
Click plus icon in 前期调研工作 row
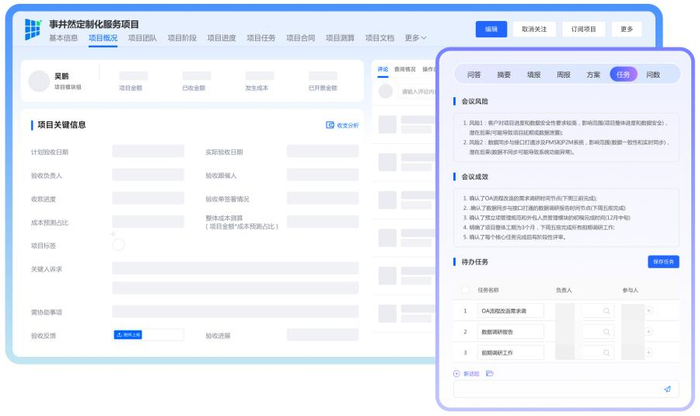[649, 352]
